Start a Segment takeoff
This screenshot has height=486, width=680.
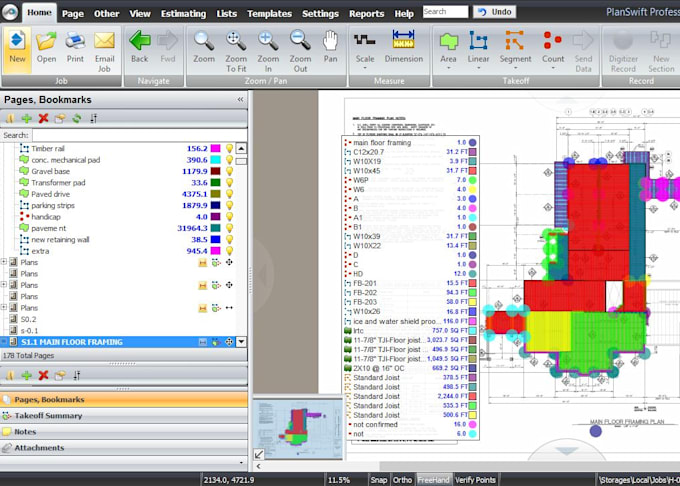pos(515,48)
